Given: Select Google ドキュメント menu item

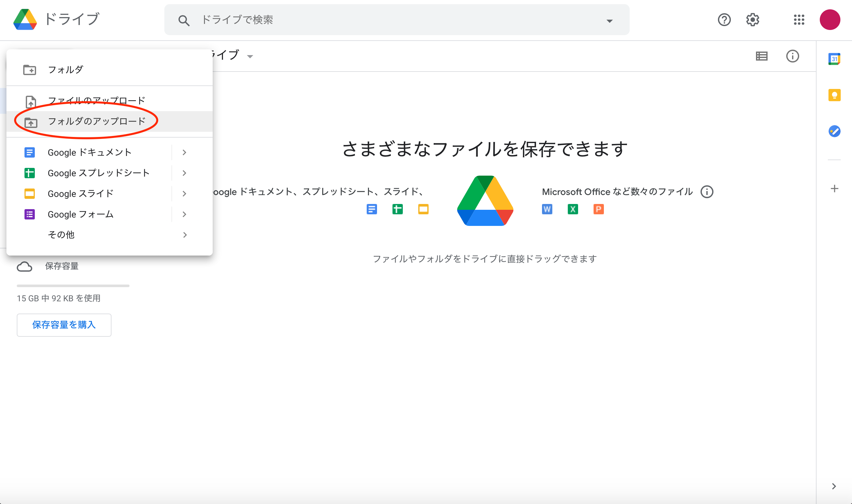Looking at the screenshot, I should pos(109,152).
